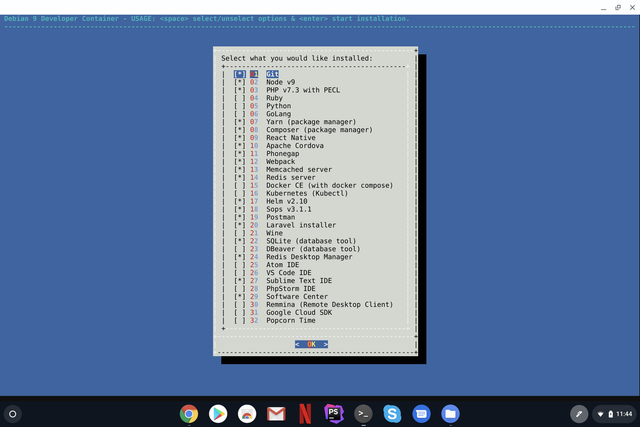Select the Redis Desktop Manager entry

coord(293,257)
